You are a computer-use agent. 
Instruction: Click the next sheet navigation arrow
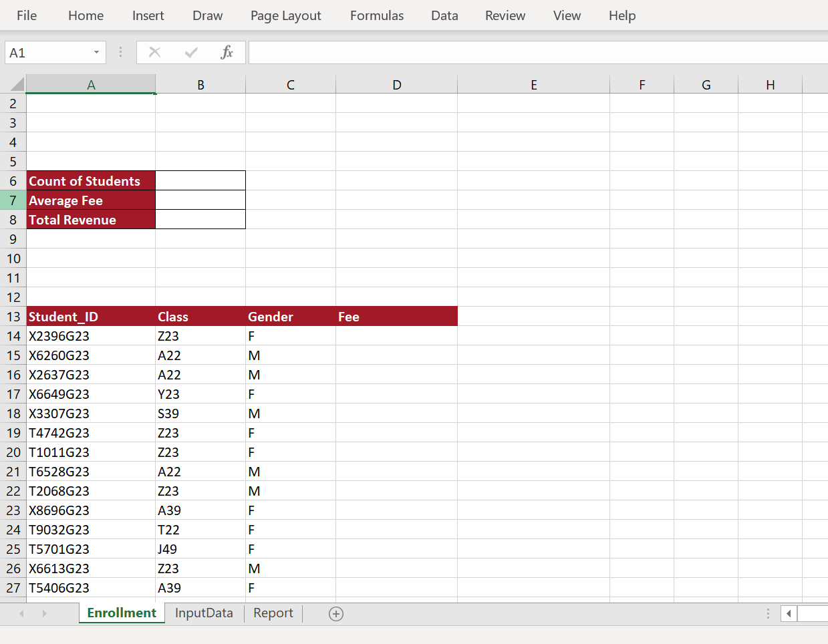point(44,613)
